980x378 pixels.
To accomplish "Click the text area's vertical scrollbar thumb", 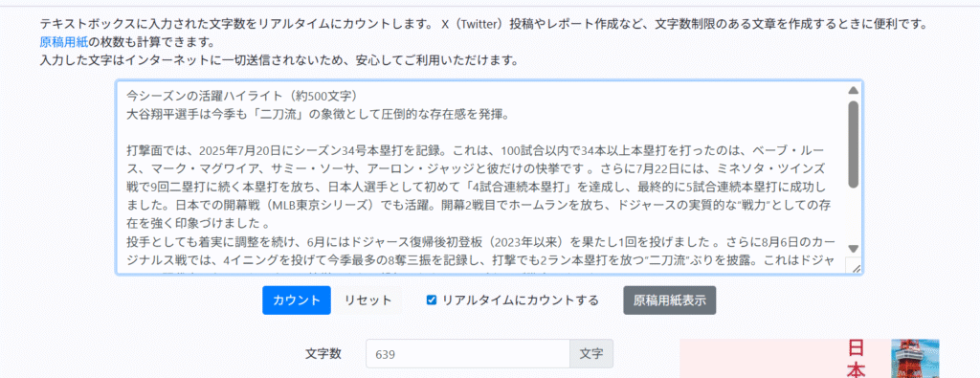I will tap(853, 145).
